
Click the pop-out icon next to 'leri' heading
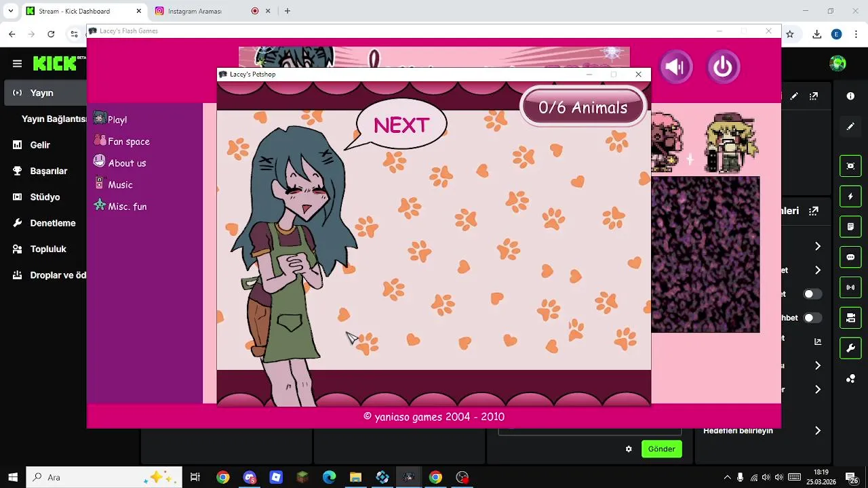tap(814, 211)
